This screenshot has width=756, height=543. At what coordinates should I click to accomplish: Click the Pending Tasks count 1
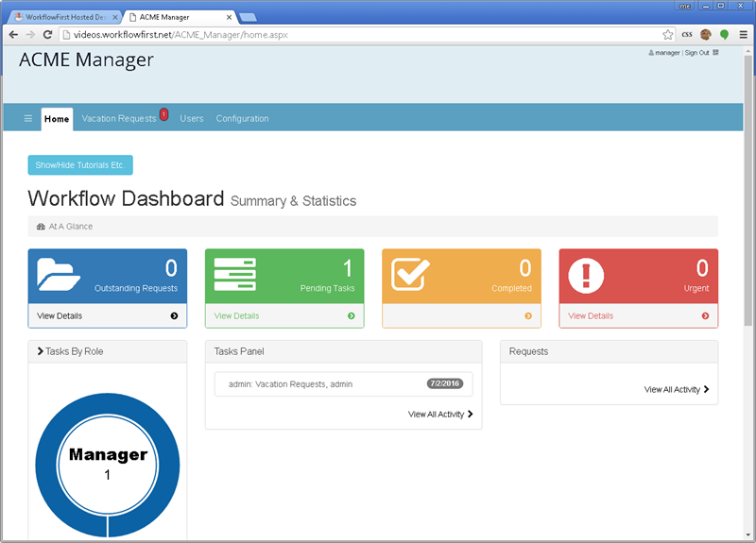tap(347, 268)
